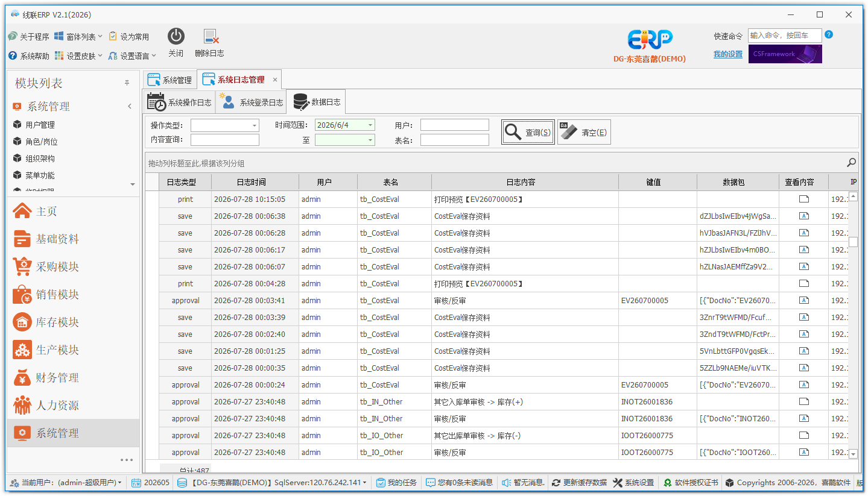The height and width of the screenshot is (496, 868).
Task: Open the 窗体列表 dropdown menu
Action: point(78,37)
